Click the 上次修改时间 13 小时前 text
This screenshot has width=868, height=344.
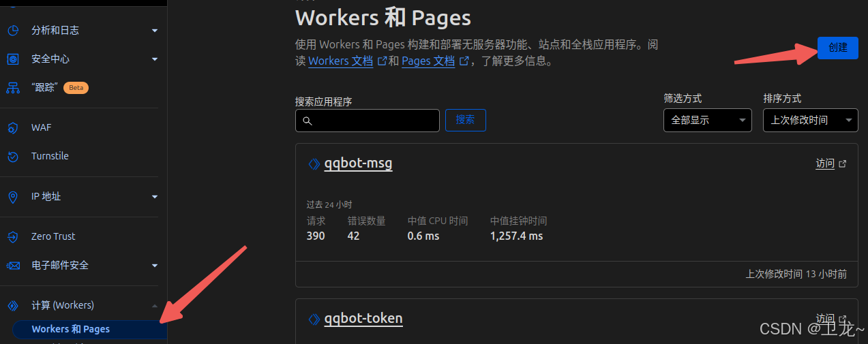[796, 275]
